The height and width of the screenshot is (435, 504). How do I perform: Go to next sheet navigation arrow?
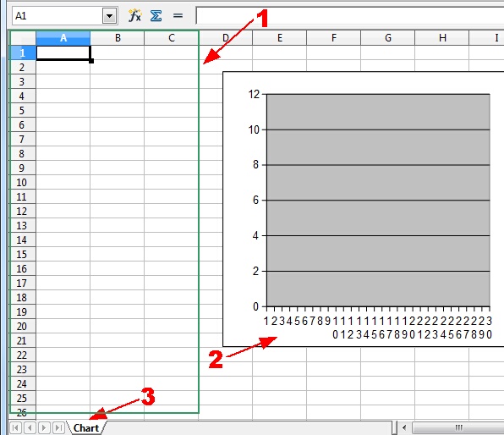click(44, 428)
